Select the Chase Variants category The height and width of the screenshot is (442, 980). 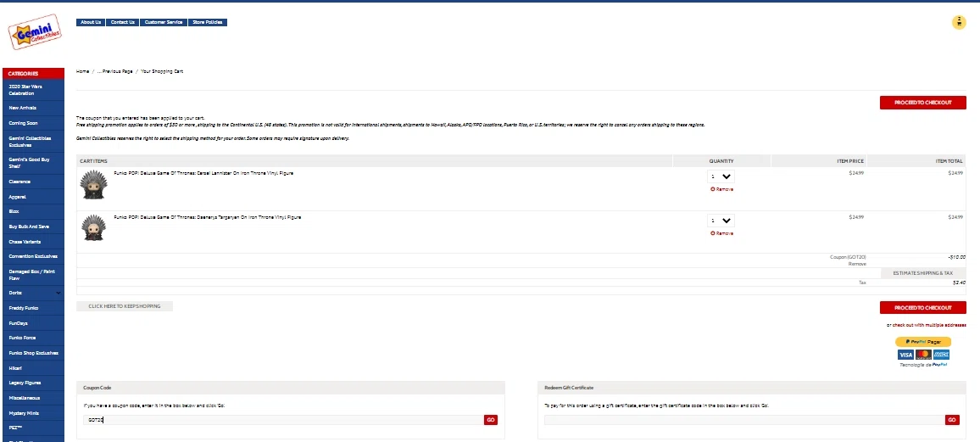click(x=33, y=242)
